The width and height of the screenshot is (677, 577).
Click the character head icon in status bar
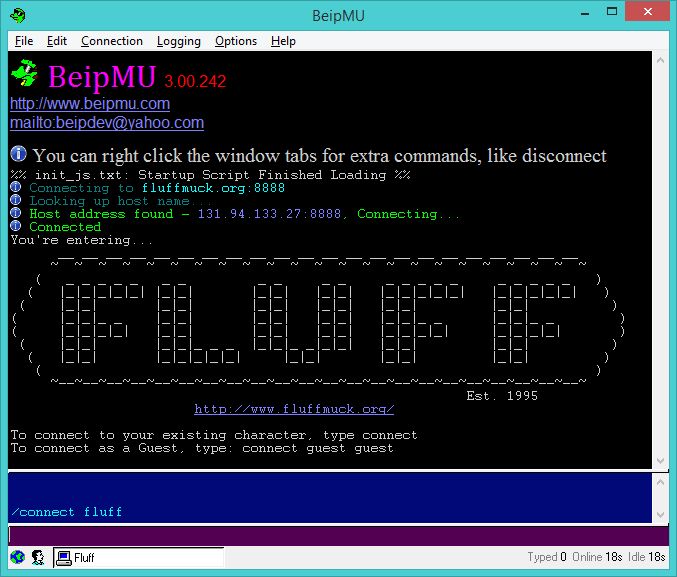point(38,557)
